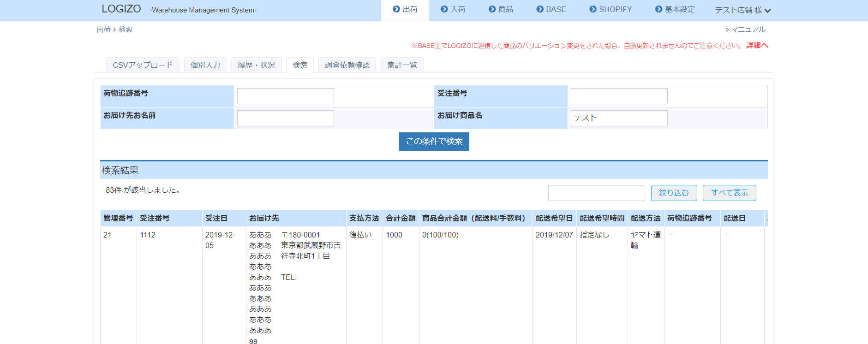Open the 出荷 menu label

(x=410, y=9)
